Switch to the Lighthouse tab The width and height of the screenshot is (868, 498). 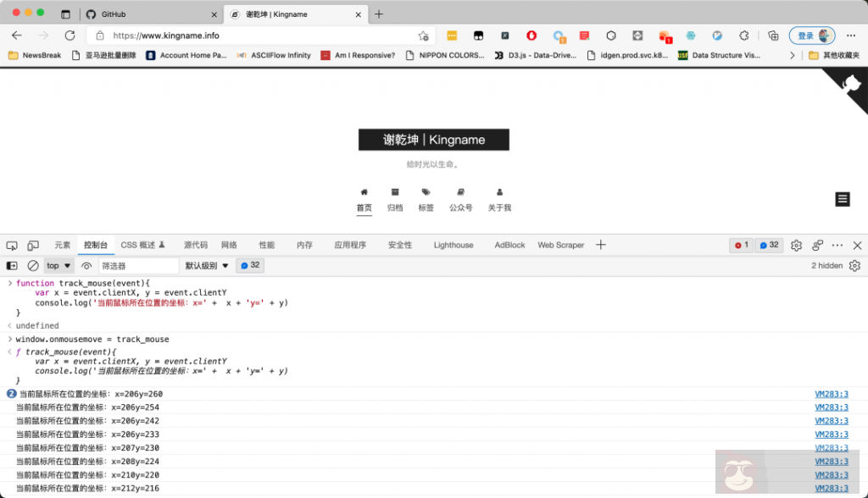(x=453, y=246)
